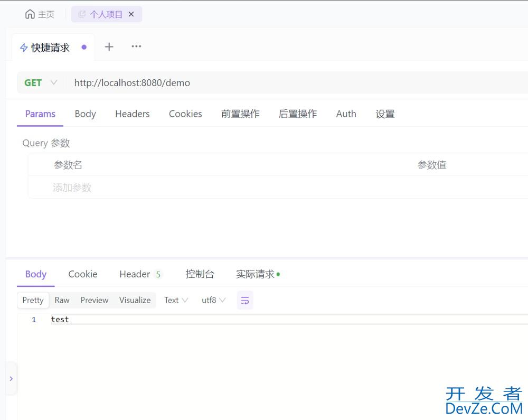Open the Headers request tab
Screen dimensions: 528x420
pyautogui.click(x=132, y=114)
